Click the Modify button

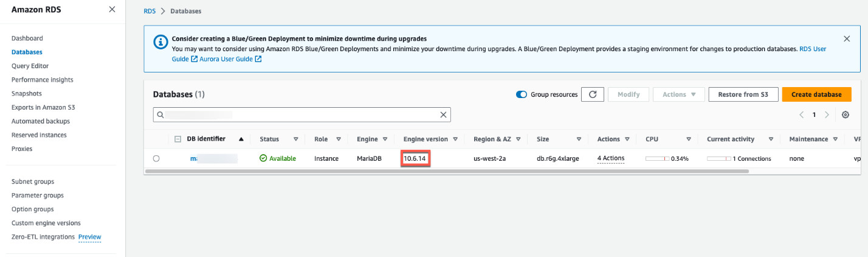tap(629, 94)
